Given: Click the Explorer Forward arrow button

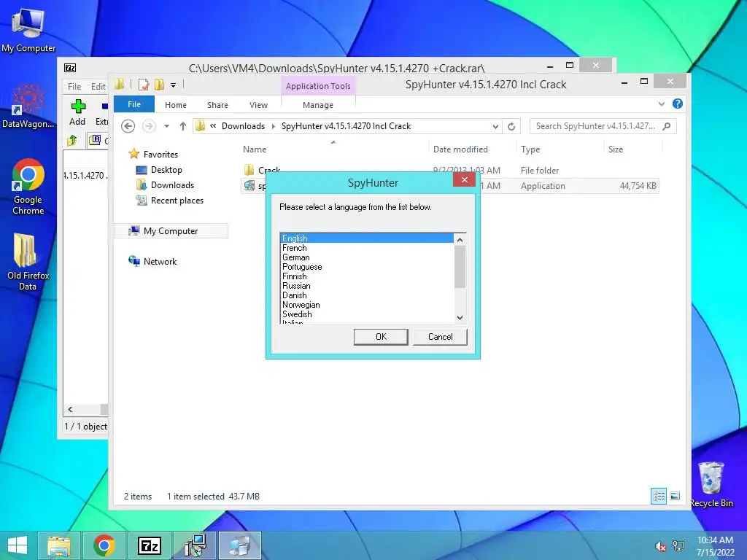Looking at the screenshot, I should (x=149, y=126).
